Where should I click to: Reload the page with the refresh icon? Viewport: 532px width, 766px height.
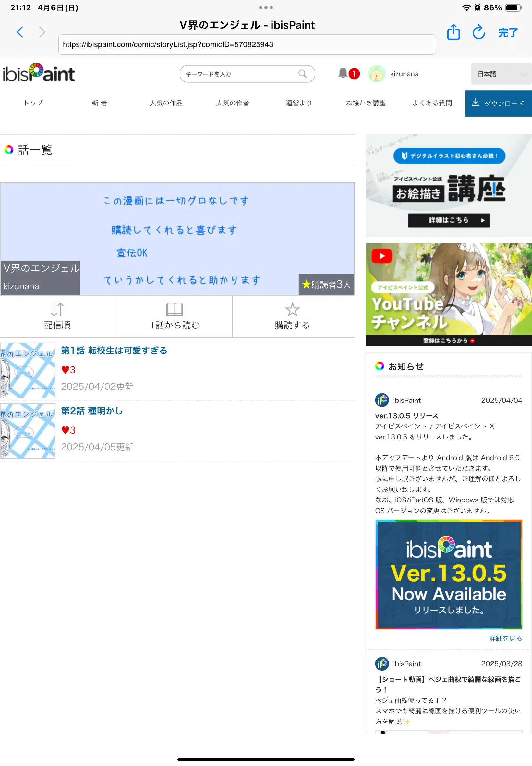479,32
